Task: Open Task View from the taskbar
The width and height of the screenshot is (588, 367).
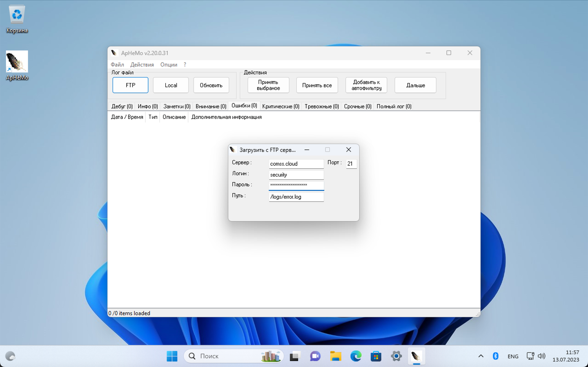Action: coord(294,356)
